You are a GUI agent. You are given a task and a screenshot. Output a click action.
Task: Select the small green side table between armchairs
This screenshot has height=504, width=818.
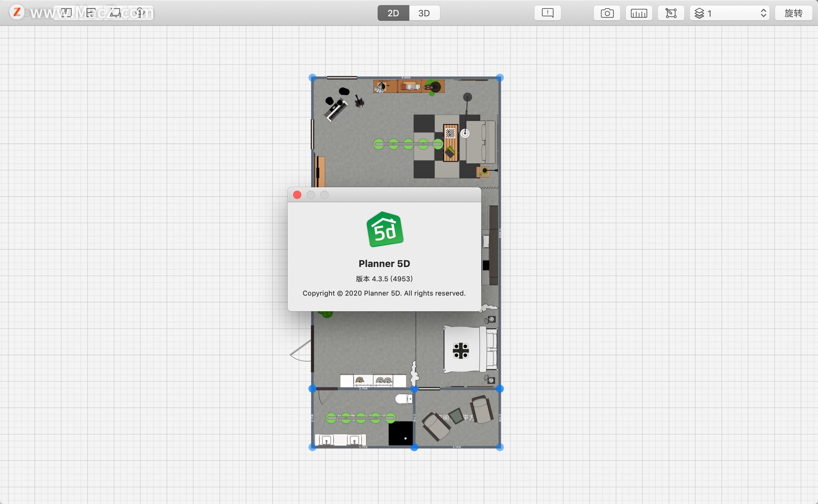click(x=456, y=415)
